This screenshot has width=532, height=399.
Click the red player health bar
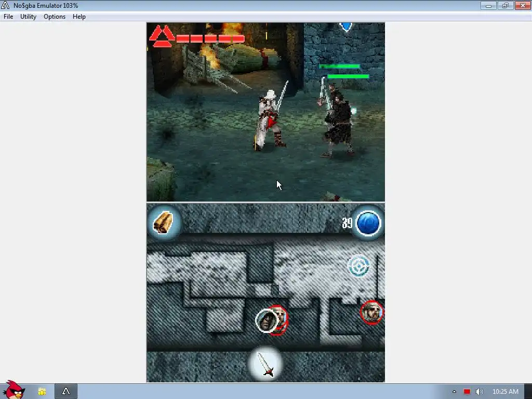point(210,38)
